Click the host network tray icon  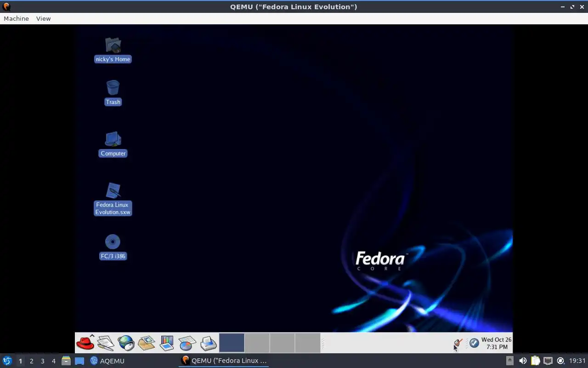(548, 361)
